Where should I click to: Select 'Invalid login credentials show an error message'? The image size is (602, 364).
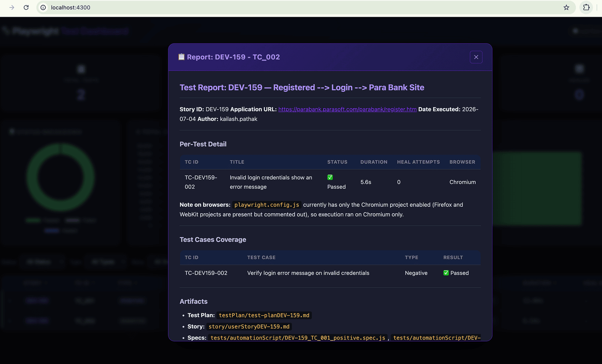[271, 182]
